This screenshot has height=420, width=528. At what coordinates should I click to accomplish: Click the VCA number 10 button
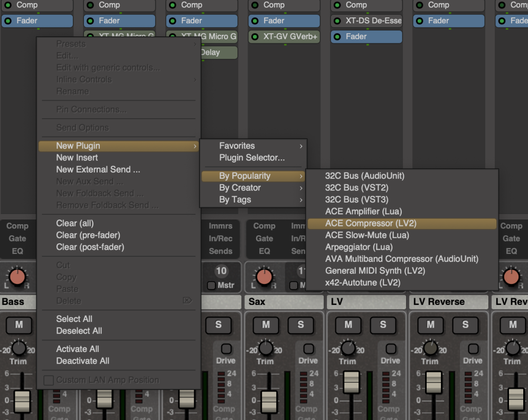point(221,271)
